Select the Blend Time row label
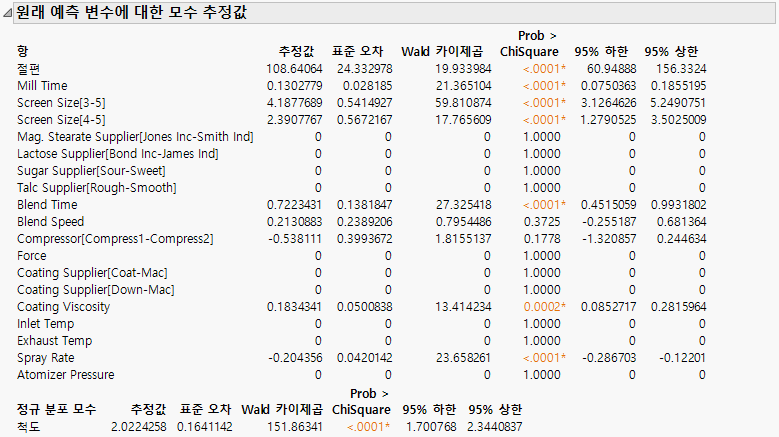The height and width of the screenshot is (437, 779). click(47, 205)
